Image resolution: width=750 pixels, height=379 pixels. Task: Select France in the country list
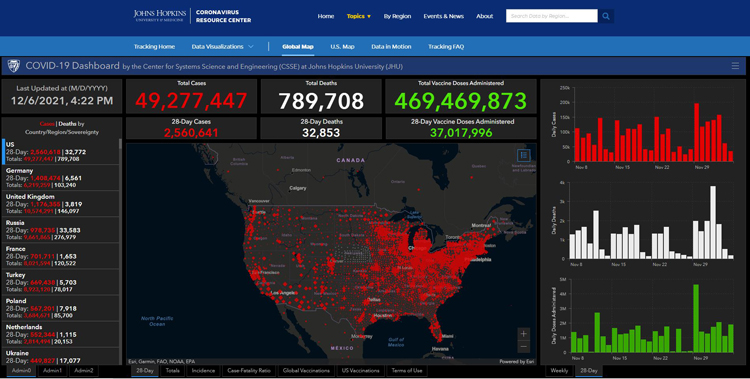pyautogui.click(x=61, y=256)
